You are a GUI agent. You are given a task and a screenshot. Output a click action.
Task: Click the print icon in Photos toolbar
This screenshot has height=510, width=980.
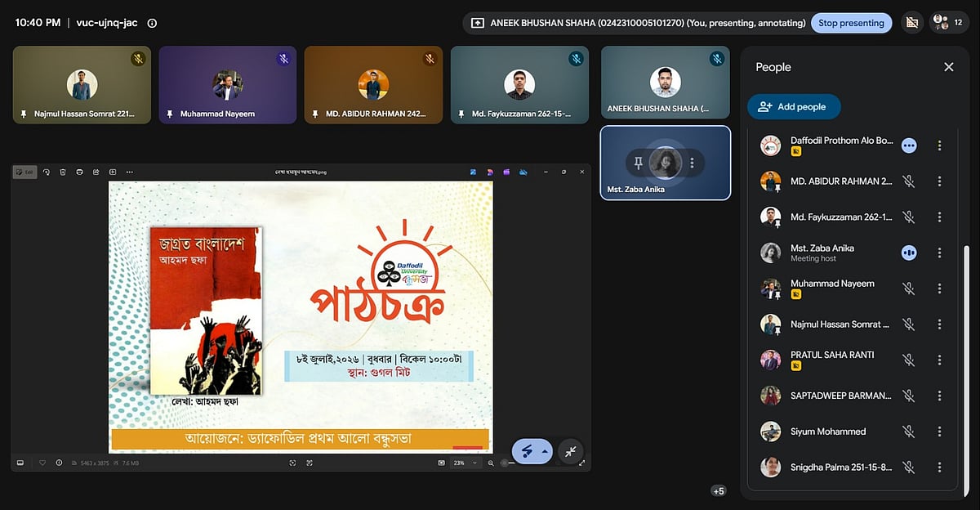click(79, 172)
